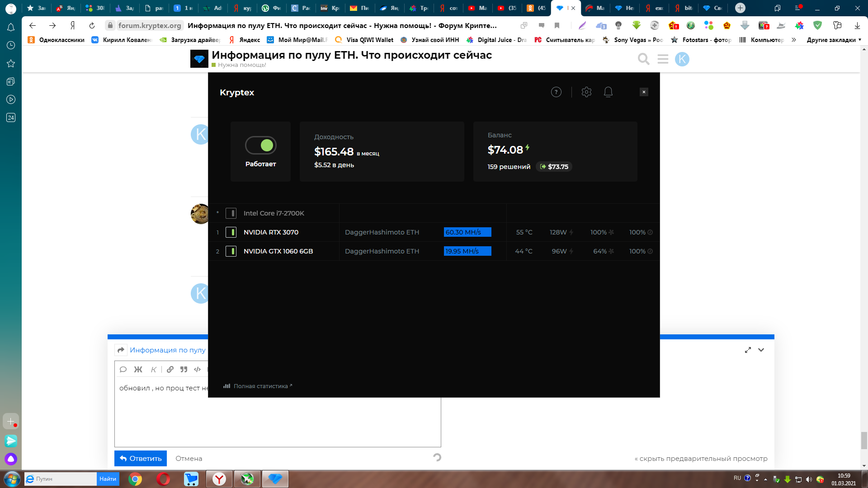
Task: Open Opera from the taskbar
Action: [x=163, y=479]
